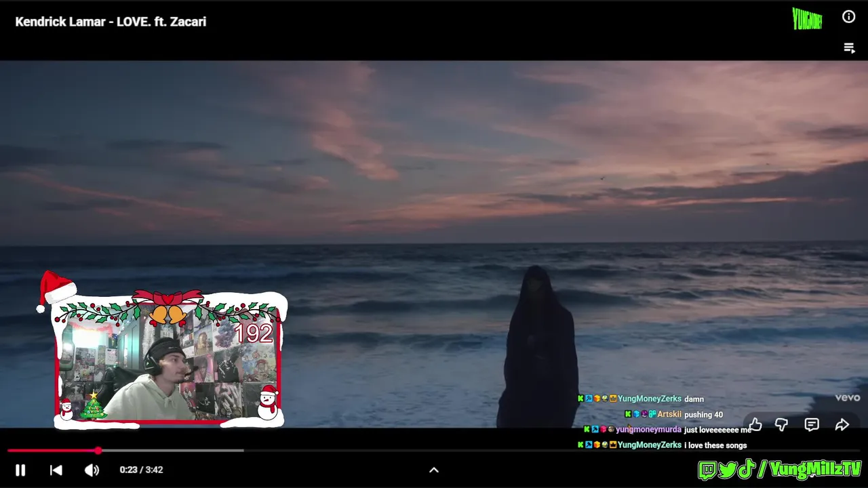Click the red progress bar scrubber handle
Image resolution: width=868 pixels, height=488 pixels.
point(98,450)
